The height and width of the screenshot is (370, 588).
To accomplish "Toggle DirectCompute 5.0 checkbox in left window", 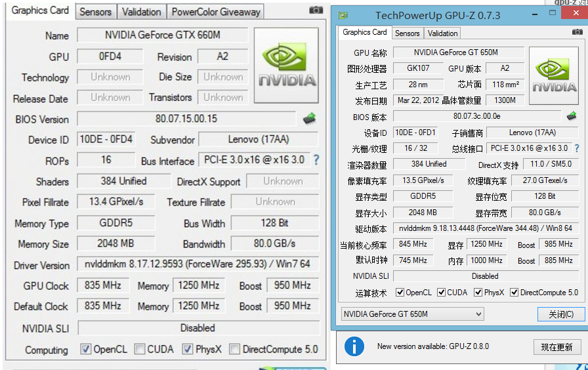I will pyautogui.click(x=235, y=350).
